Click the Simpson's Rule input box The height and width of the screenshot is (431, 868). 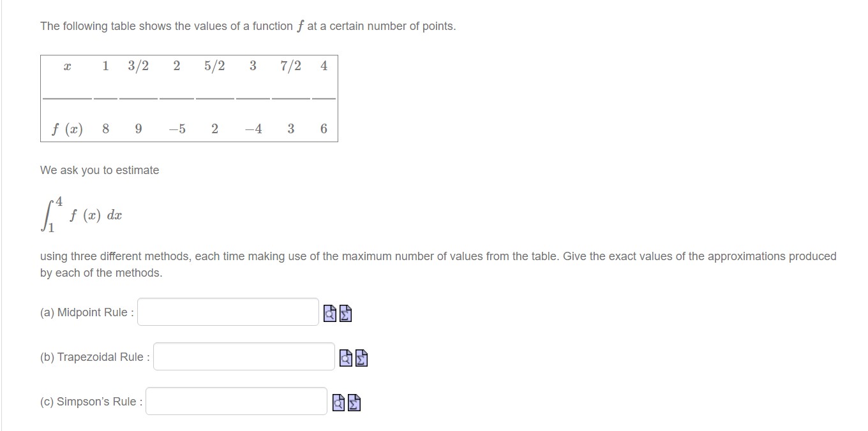coord(236,401)
